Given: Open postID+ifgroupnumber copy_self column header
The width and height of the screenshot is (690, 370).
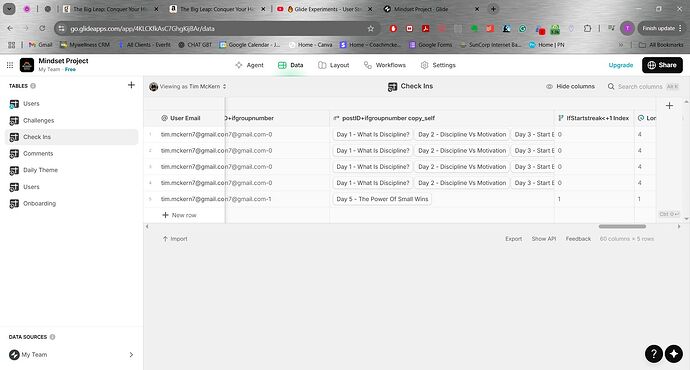Looking at the screenshot, I should [x=442, y=118].
